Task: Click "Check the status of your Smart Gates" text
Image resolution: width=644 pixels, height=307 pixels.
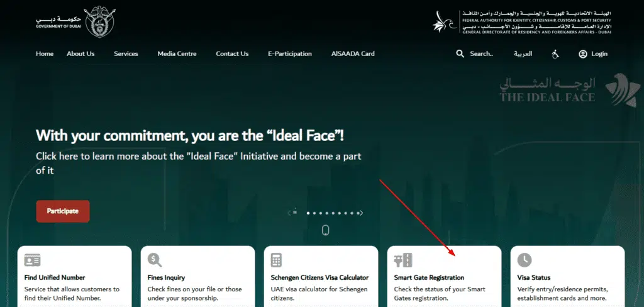Action: [440, 293]
